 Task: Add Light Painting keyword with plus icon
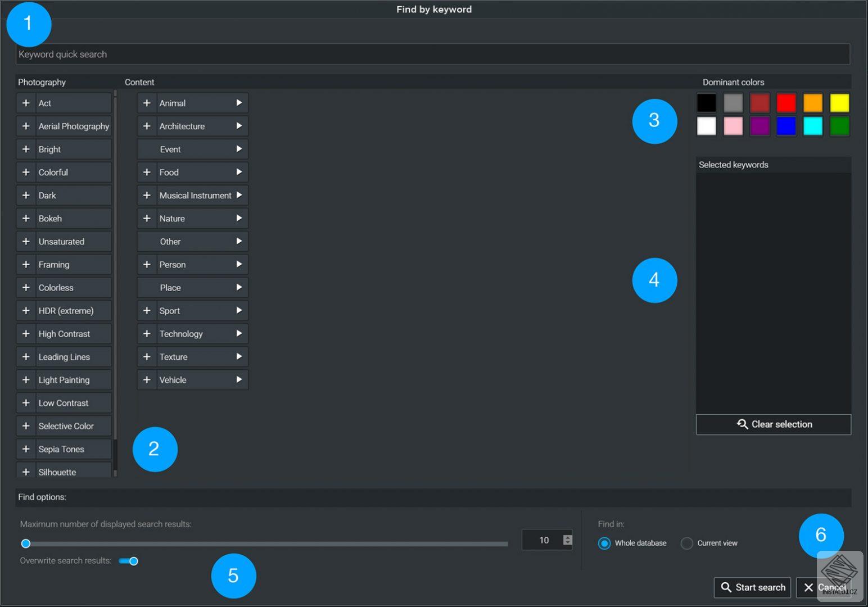(x=26, y=379)
